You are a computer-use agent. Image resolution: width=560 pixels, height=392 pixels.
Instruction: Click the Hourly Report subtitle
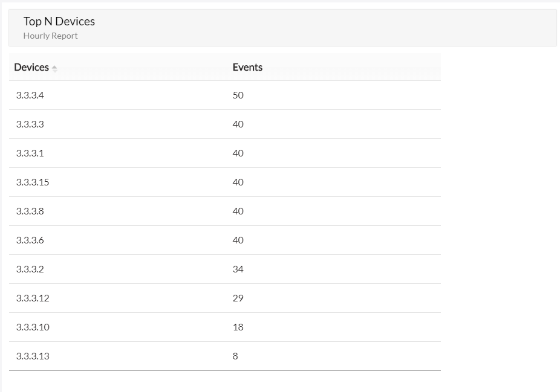pyautogui.click(x=51, y=36)
